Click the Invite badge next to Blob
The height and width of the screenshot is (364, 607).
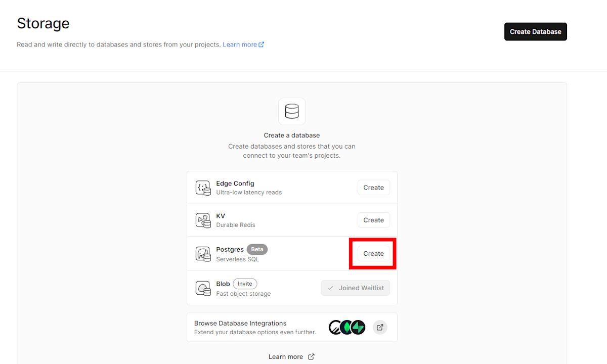[x=245, y=284]
